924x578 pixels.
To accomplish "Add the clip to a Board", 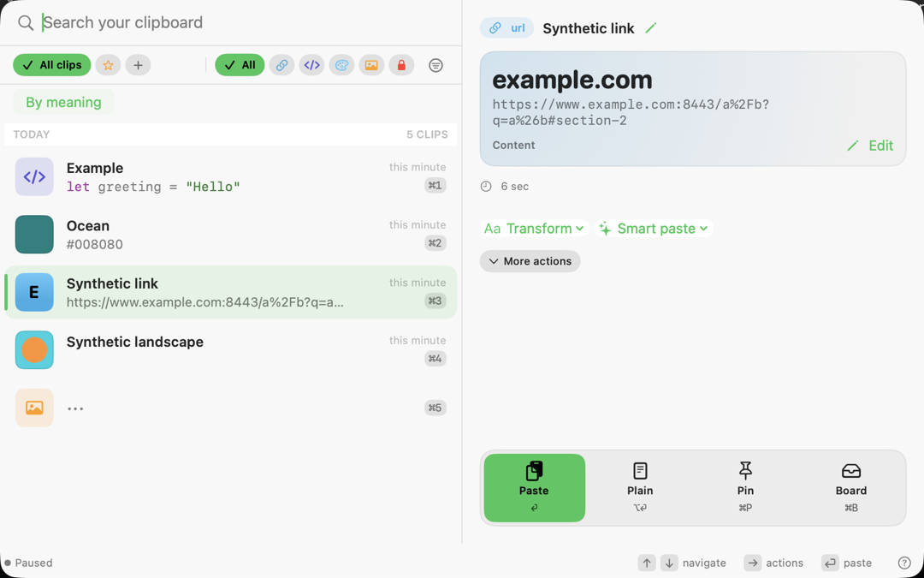I will pos(851,488).
